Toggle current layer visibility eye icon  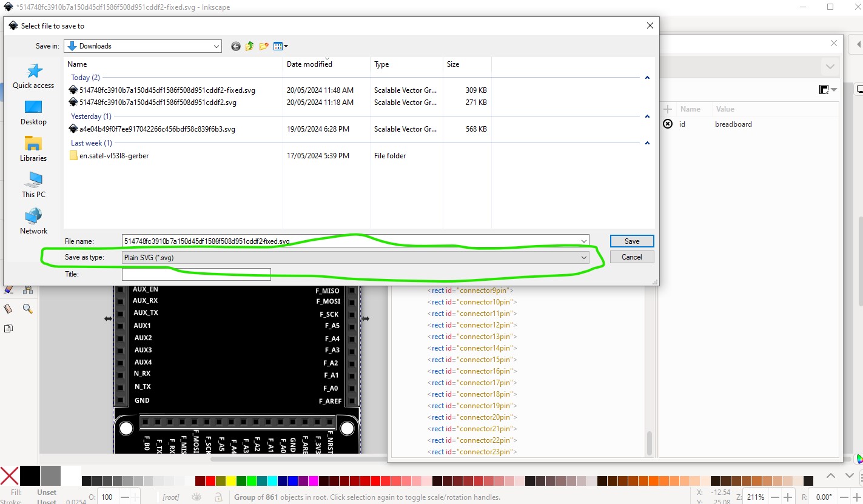click(196, 497)
